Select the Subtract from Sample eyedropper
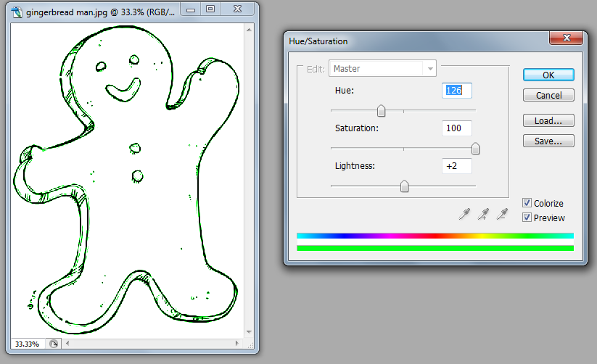The width and height of the screenshot is (597, 364). 502,215
